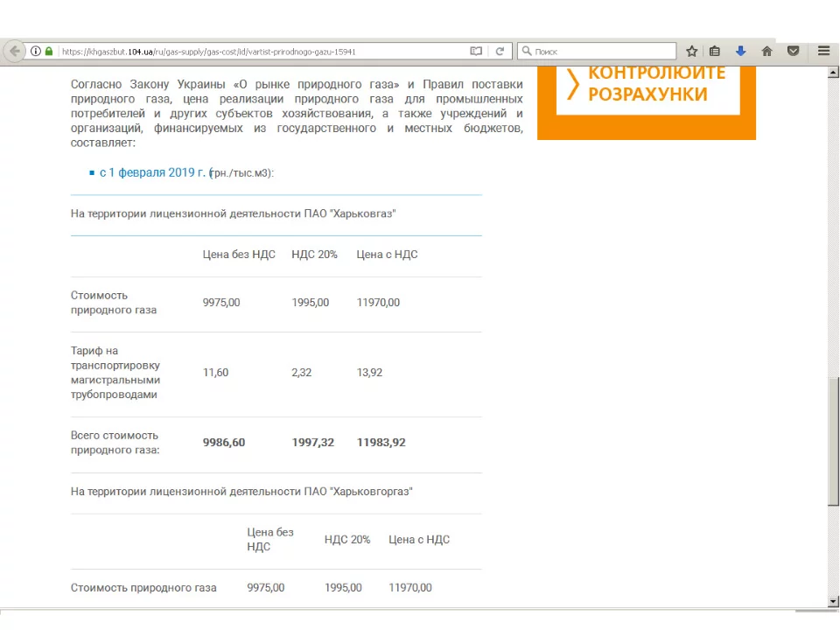Reload the page with refresh icon
The width and height of the screenshot is (840, 630).
click(x=500, y=52)
